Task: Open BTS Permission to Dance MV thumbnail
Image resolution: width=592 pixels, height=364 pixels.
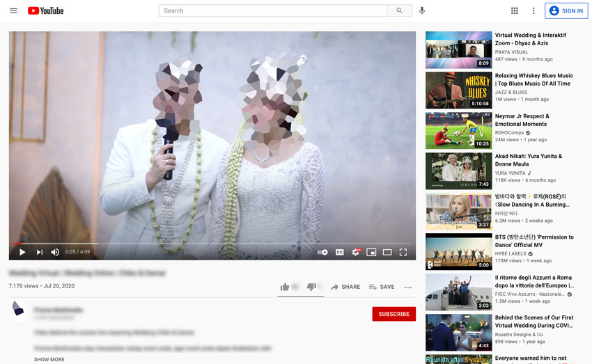Action: tap(459, 251)
